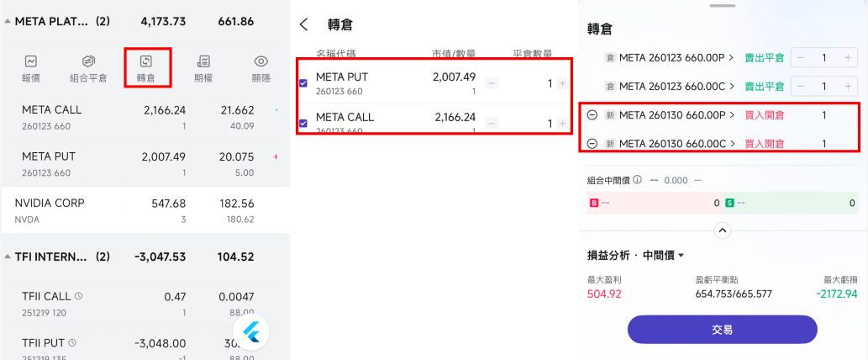Tap the 轉倉 rollover icon

146,61
